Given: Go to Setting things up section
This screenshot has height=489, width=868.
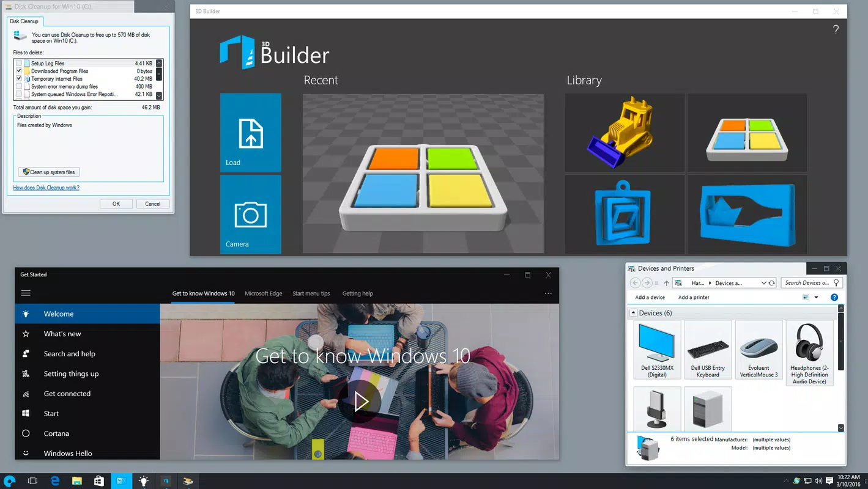Looking at the screenshot, I should (x=87, y=373).
